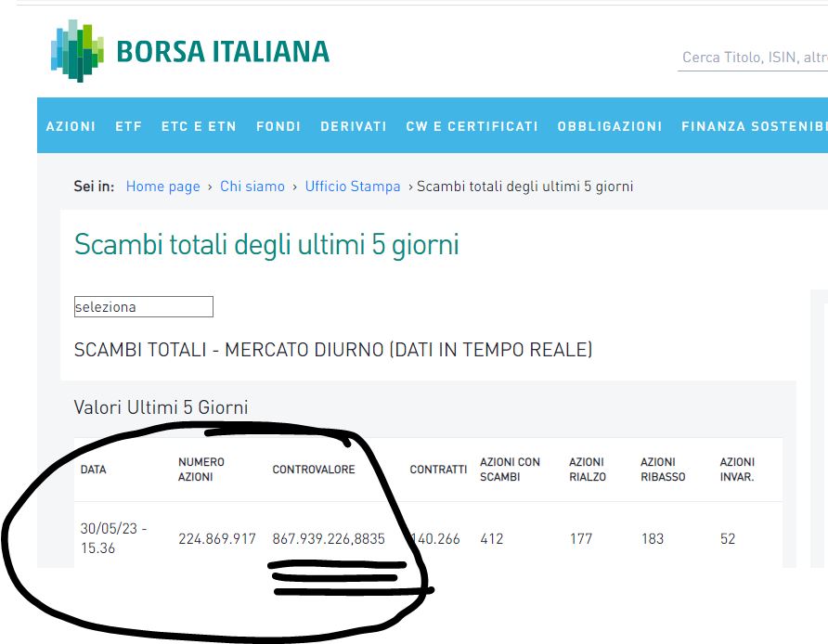Select the controvalore value 867.939.226,8835
This screenshot has height=644, width=828.
329,538
